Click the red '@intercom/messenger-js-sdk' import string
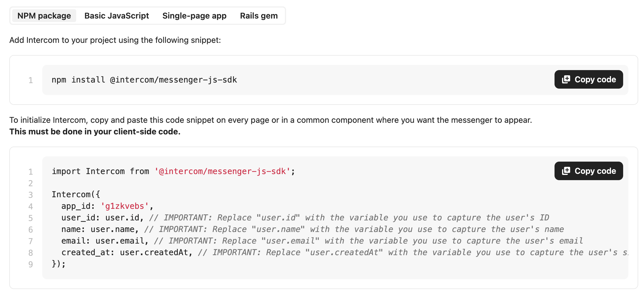 (x=222, y=171)
